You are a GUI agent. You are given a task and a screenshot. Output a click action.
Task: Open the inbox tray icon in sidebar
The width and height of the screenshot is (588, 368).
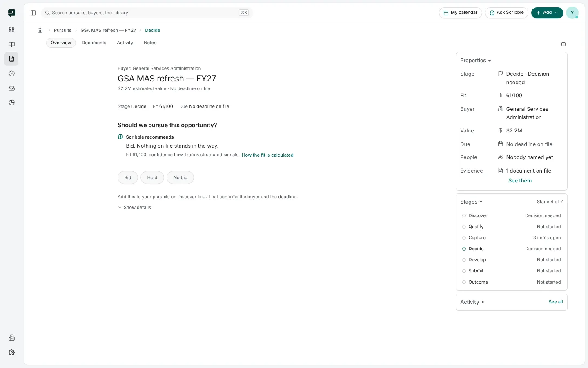11,88
